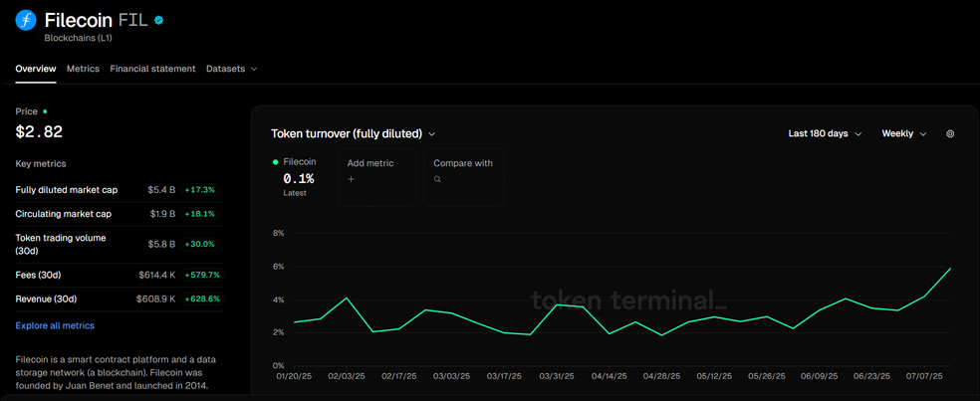
Task: Click the +18.1% change badge
Action: tap(201, 214)
